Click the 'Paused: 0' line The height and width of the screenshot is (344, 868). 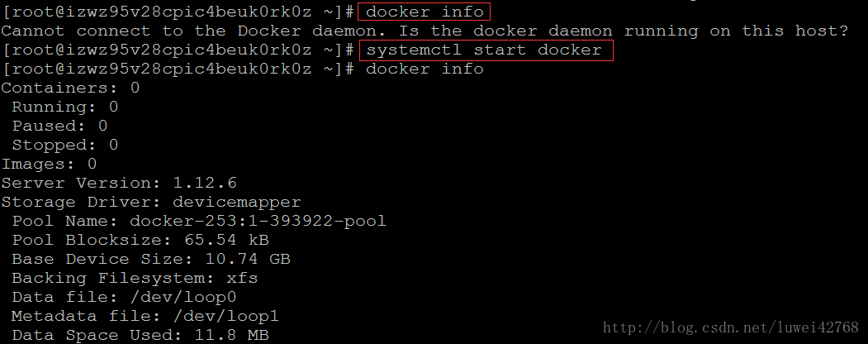click(x=59, y=126)
